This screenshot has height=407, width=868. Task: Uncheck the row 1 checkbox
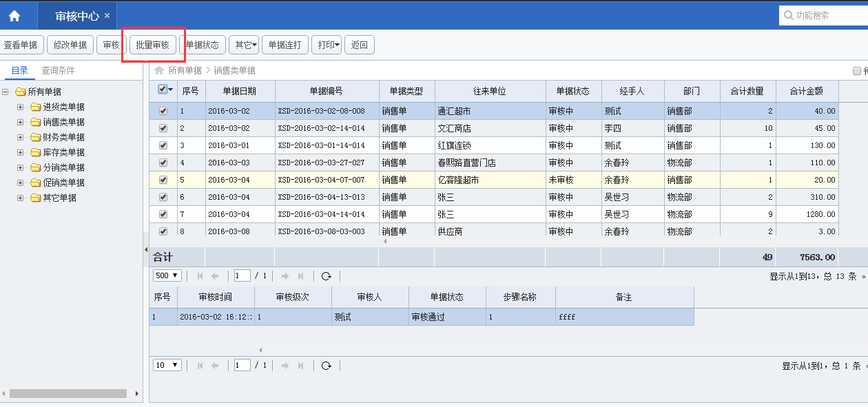pos(163,111)
